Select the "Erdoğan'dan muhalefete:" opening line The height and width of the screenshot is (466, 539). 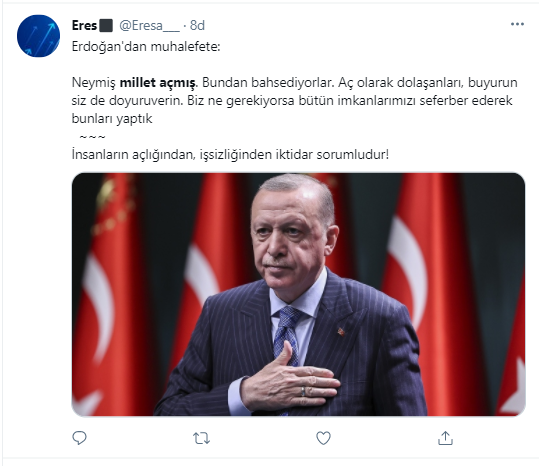point(146,47)
